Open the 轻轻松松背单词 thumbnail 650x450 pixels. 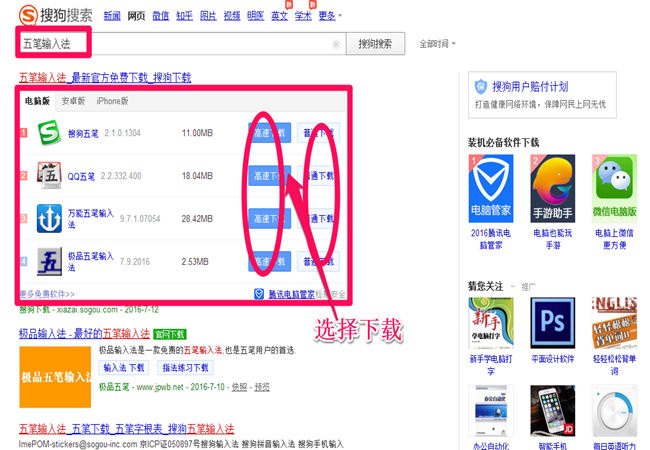[614, 323]
